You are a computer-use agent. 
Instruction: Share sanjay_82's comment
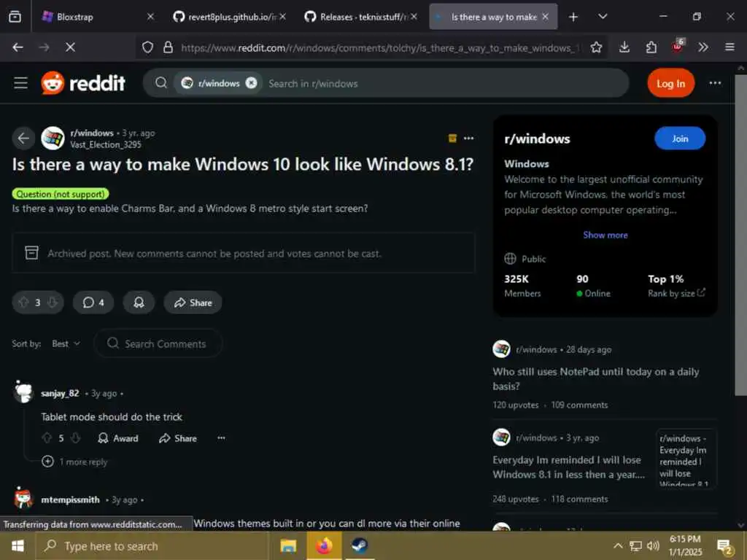pyautogui.click(x=178, y=438)
